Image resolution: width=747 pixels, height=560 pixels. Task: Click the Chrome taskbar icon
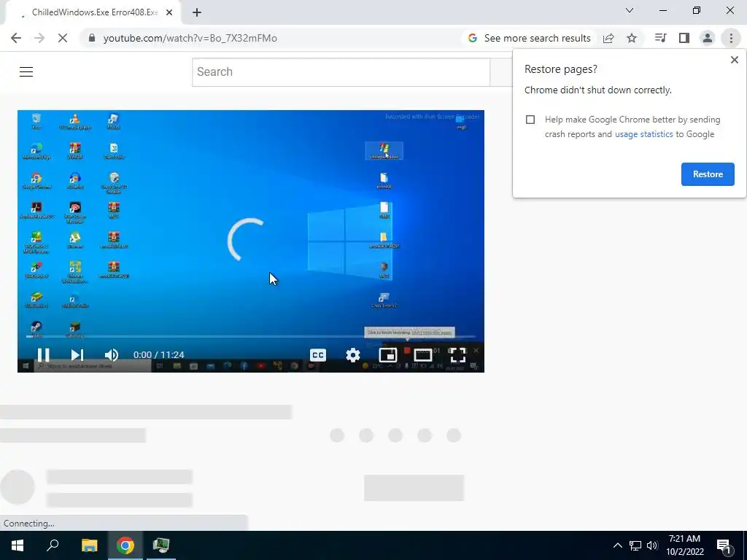[x=125, y=545]
